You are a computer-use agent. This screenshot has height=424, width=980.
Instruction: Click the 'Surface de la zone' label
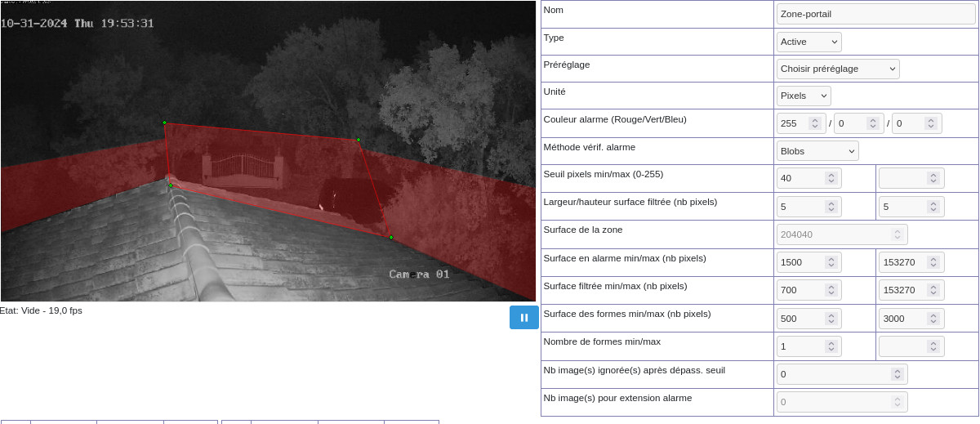[582, 230]
